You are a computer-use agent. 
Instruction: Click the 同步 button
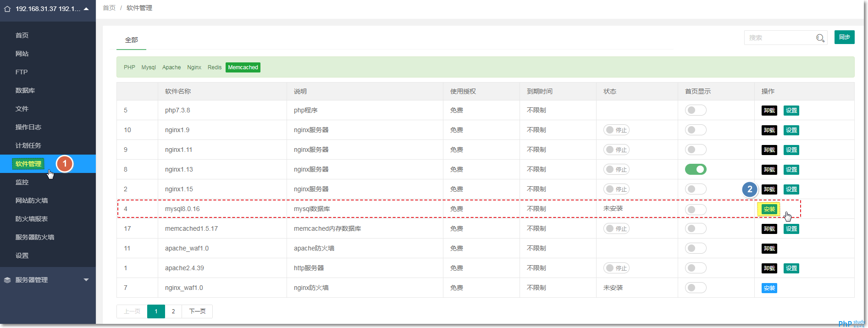[x=844, y=37]
